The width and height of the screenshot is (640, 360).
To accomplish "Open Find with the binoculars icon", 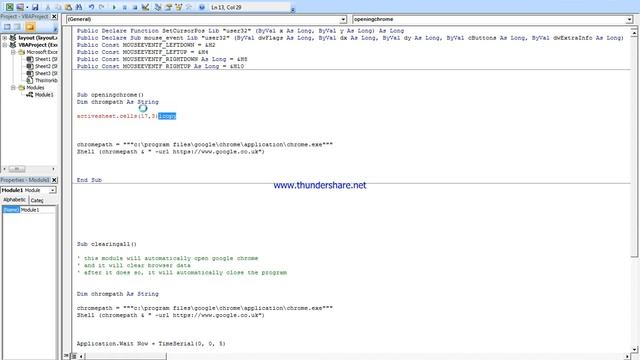I will coord(79,7).
